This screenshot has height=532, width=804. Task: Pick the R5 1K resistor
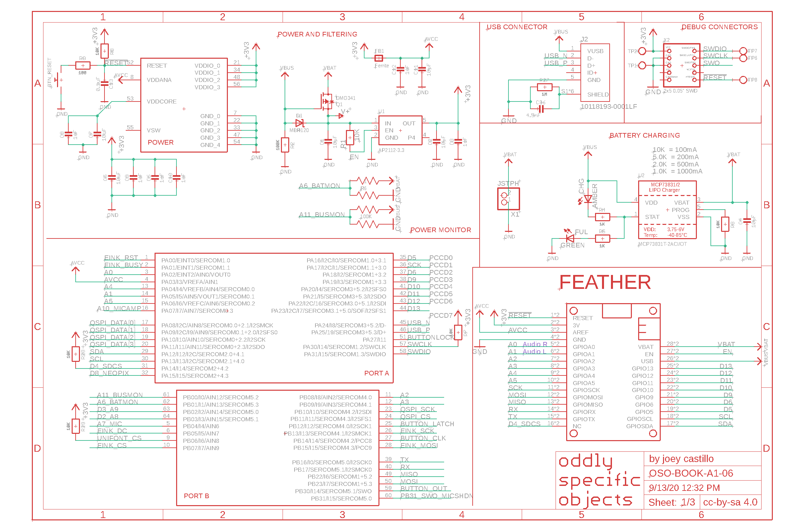(602, 238)
